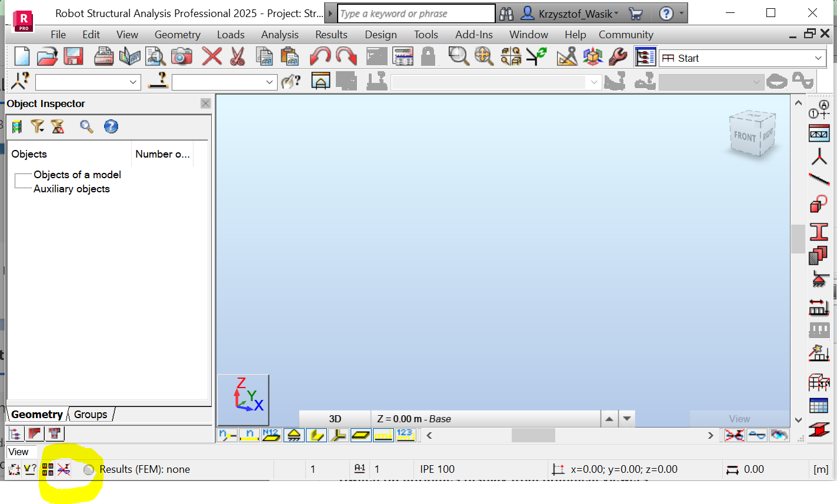
Task: Open the filter funnel in Object Inspector
Action: (37, 126)
